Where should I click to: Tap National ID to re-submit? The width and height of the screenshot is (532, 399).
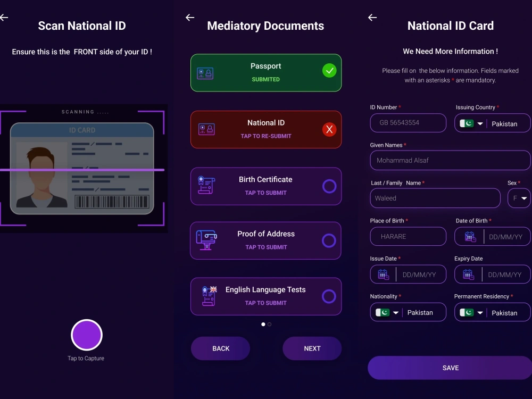coord(265,129)
